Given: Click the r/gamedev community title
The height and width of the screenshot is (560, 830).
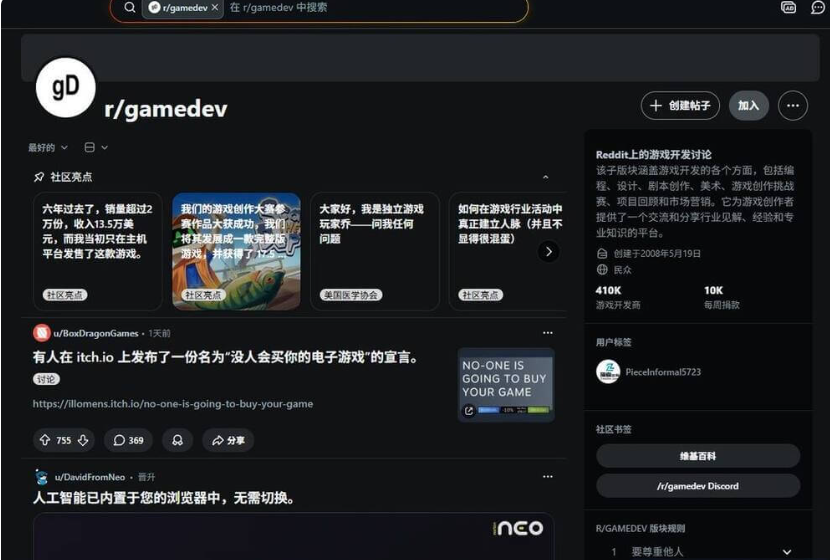Looking at the screenshot, I should click(x=166, y=109).
